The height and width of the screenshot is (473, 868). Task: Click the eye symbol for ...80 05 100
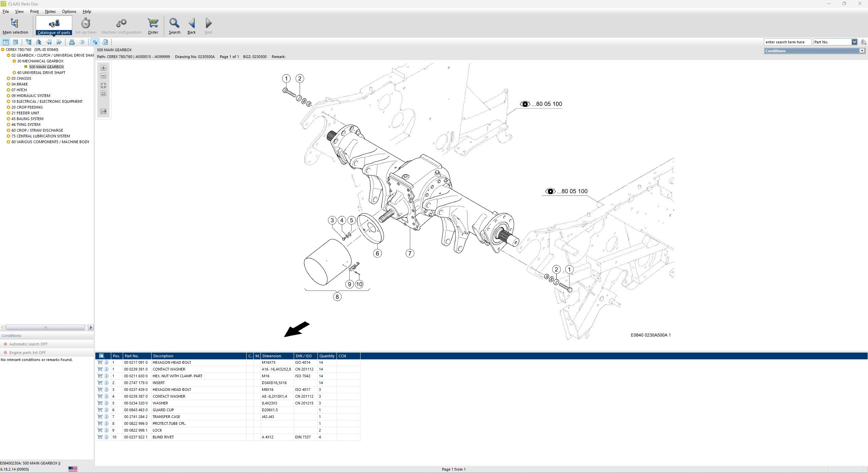[x=525, y=104]
